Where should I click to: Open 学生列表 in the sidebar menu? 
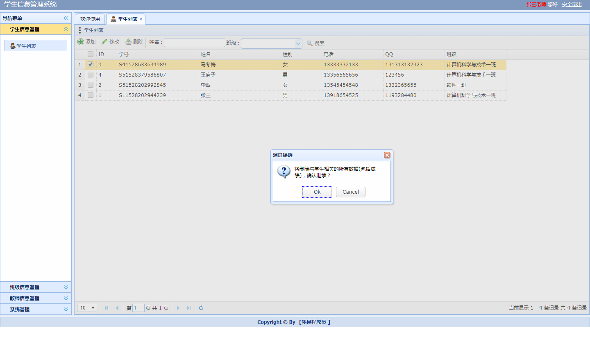36,45
